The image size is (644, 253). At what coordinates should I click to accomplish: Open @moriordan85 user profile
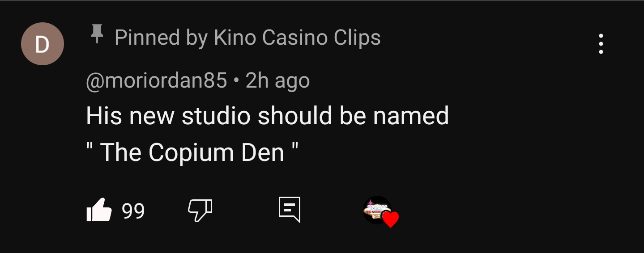157,81
